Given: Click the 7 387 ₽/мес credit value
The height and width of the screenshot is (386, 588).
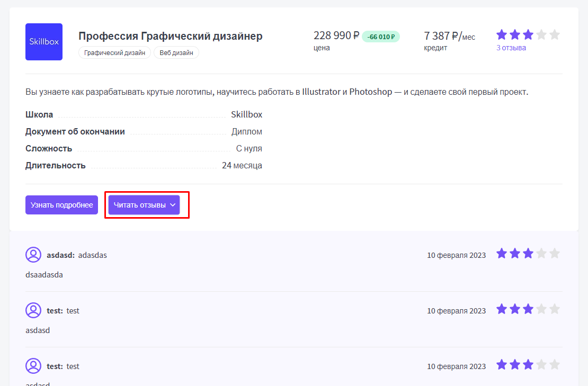Looking at the screenshot, I should (449, 36).
